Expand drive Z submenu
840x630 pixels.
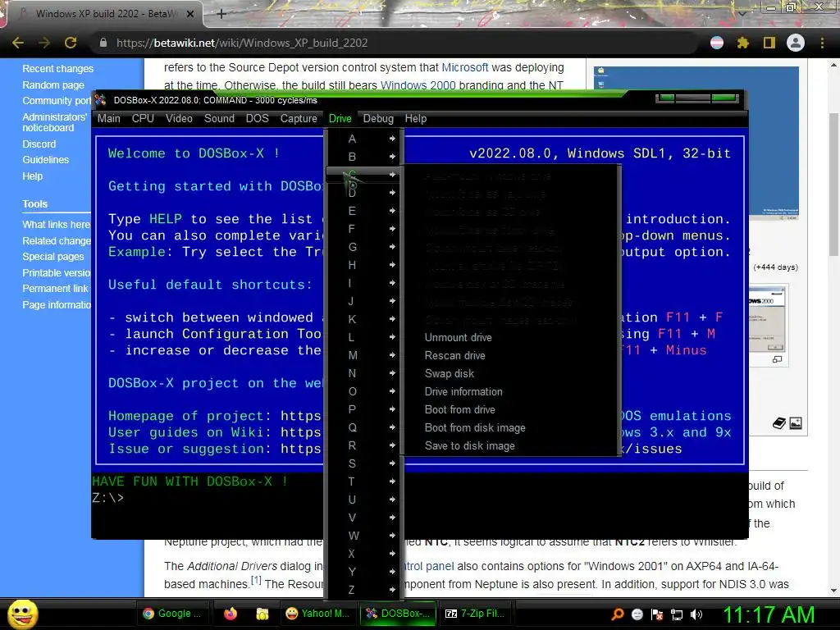coord(364,590)
